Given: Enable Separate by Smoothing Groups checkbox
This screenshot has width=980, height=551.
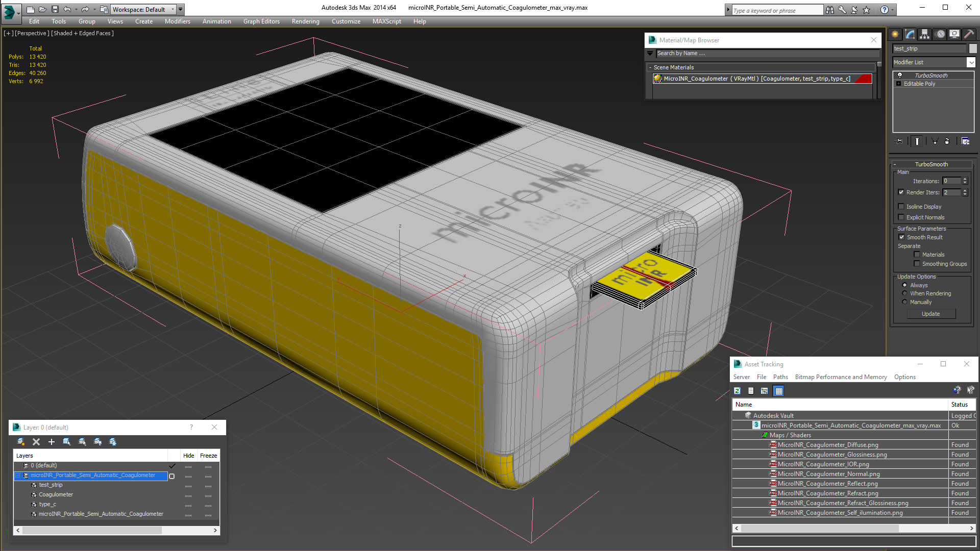Looking at the screenshot, I should click(917, 264).
